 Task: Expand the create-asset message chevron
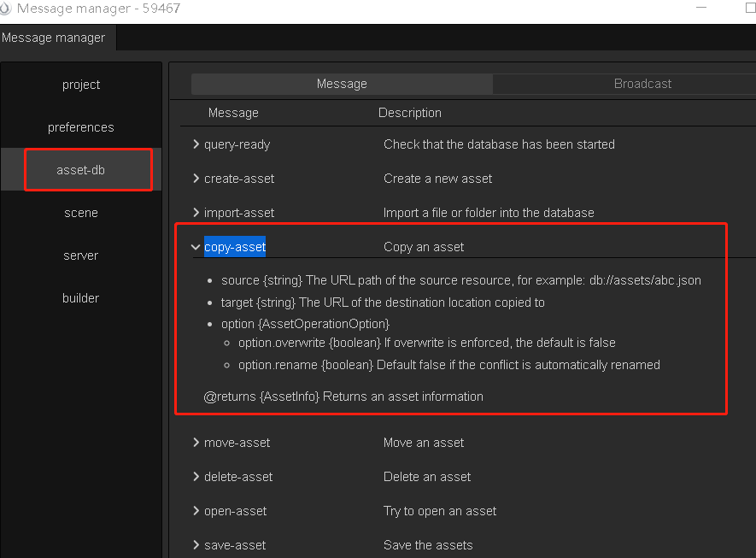pos(196,179)
